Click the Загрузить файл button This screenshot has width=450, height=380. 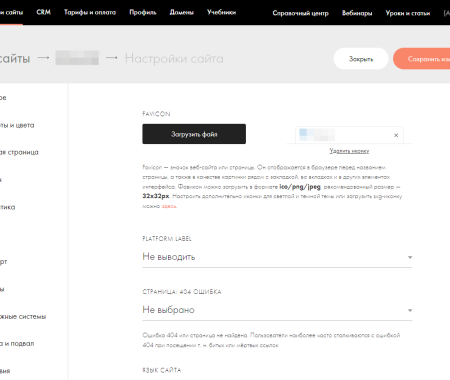click(x=194, y=134)
